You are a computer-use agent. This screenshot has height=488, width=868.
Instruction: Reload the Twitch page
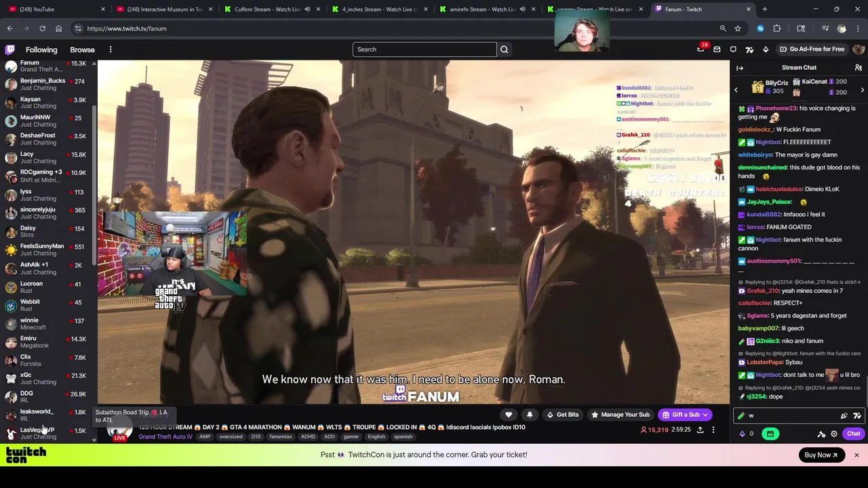pyautogui.click(x=42, y=28)
